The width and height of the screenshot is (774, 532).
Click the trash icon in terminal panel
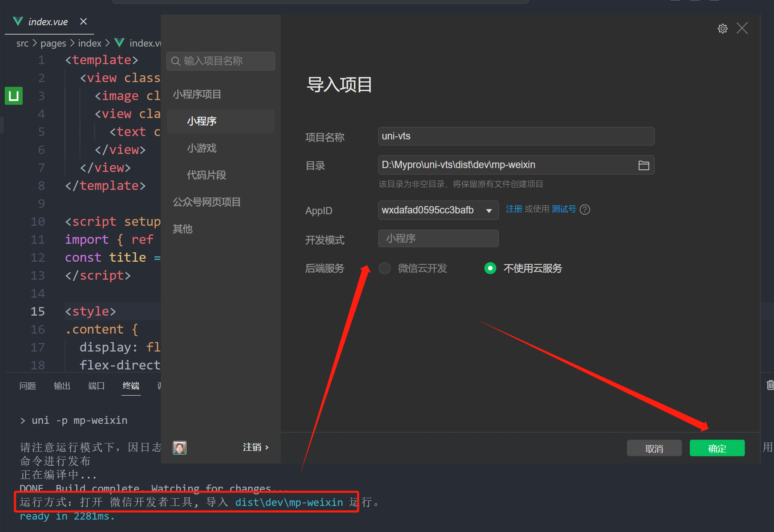coord(770,385)
